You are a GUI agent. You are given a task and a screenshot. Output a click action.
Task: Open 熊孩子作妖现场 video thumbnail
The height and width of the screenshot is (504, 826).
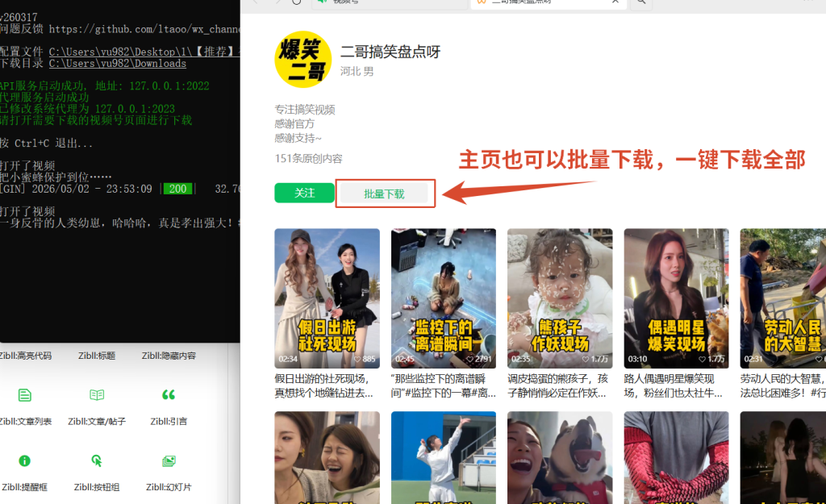point(560,298)
